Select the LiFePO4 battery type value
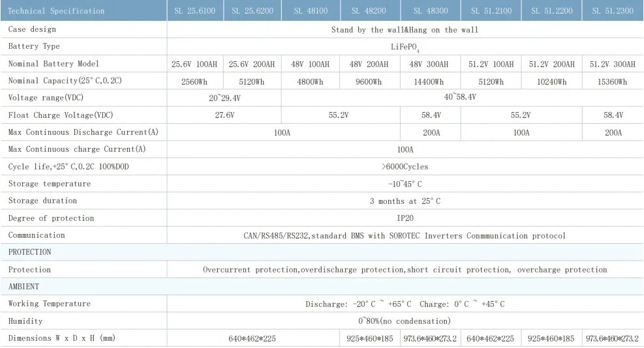 pyautogui.click(x=405, y=48)
